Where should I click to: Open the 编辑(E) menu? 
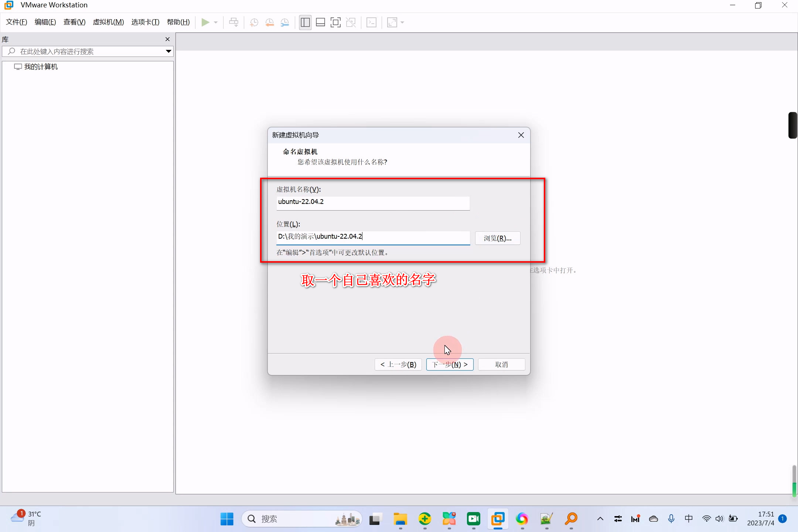(x=45, y=22)
